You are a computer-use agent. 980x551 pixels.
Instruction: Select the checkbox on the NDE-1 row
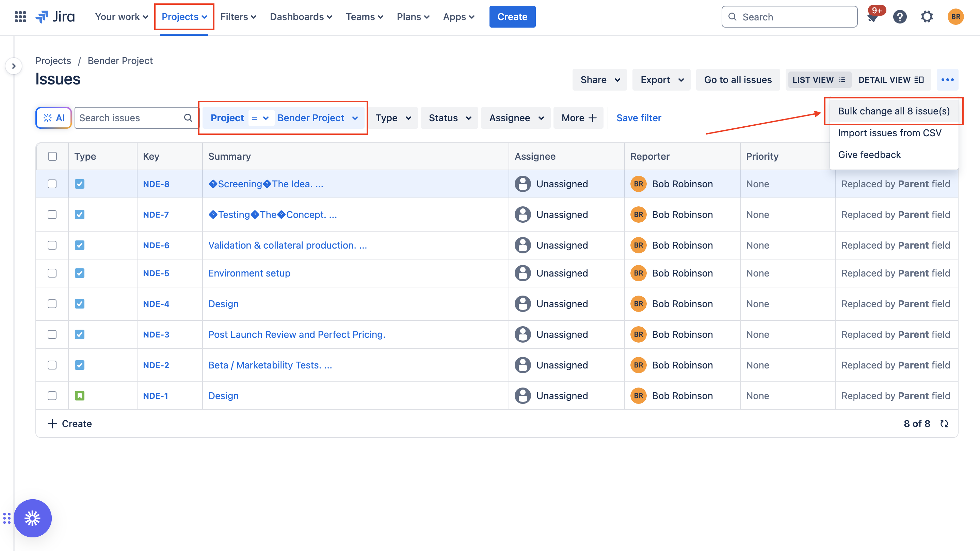point(52,396)
